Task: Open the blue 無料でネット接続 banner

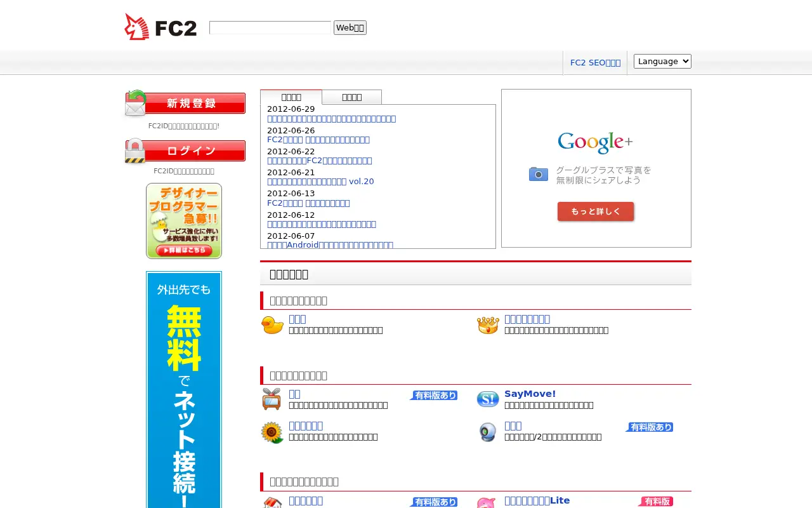Action: pos(184,390)
